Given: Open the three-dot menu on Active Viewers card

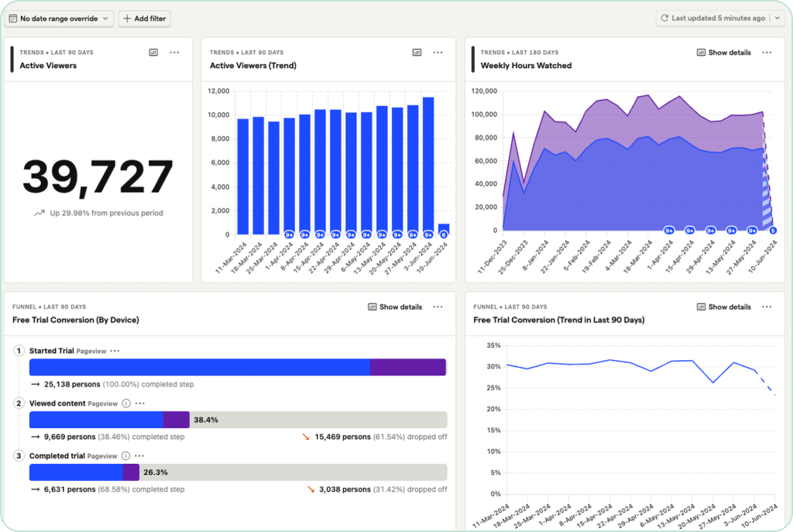Looking at the screenshot, I should coord(174,52).
